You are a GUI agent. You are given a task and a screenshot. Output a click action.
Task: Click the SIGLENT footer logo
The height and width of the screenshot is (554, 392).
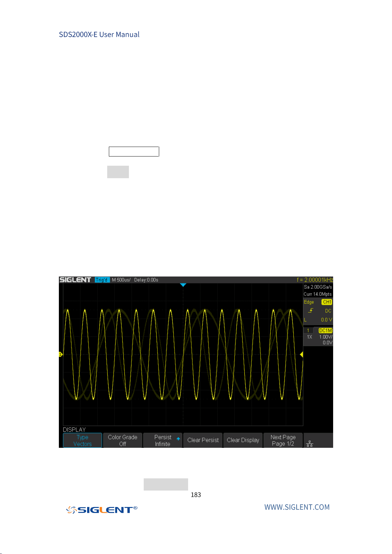(x=102, y=510)
